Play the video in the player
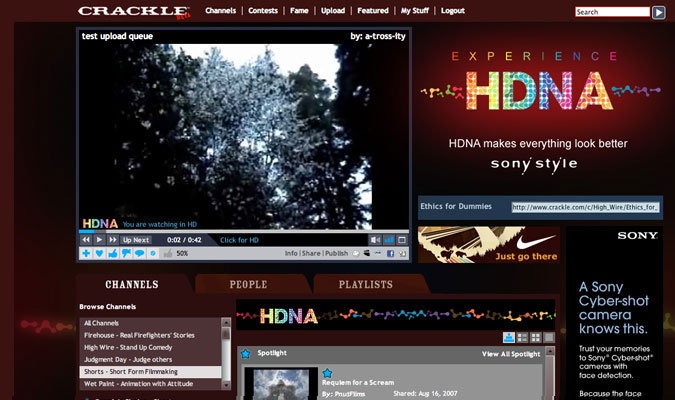 click(x=99, y=240)
